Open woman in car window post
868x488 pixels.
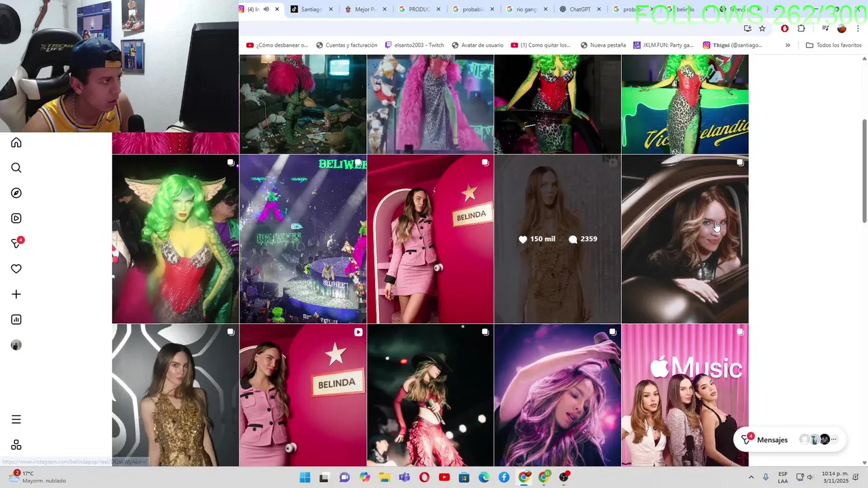click(x=685, y=239)
